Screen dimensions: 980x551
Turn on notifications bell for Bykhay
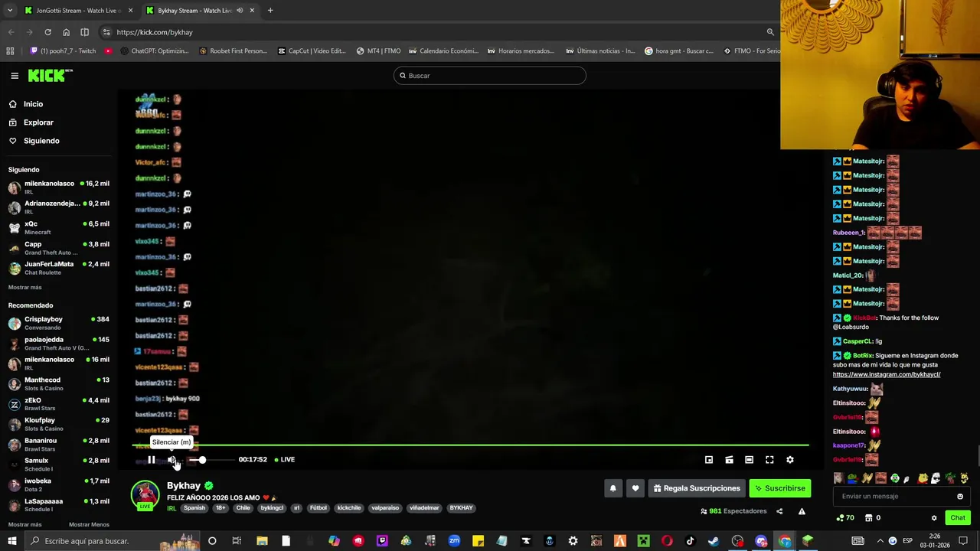(612, 488)
